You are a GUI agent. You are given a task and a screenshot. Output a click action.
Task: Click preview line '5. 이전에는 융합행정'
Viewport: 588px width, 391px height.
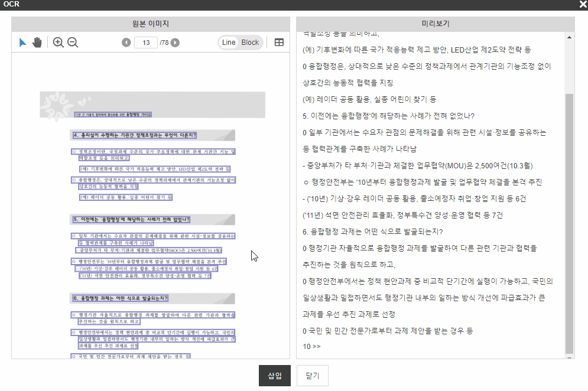(x=388, y=115)
